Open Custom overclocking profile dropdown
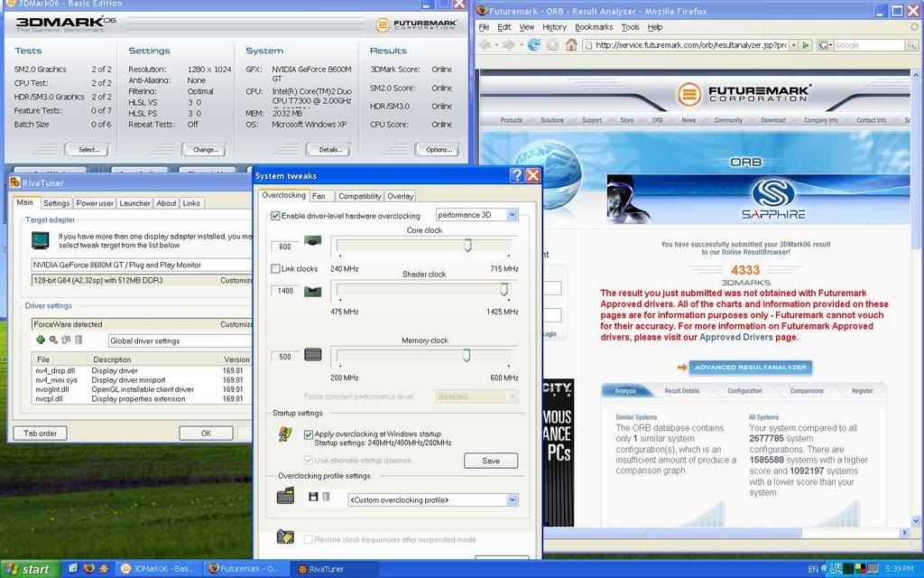 click(513, 500)
